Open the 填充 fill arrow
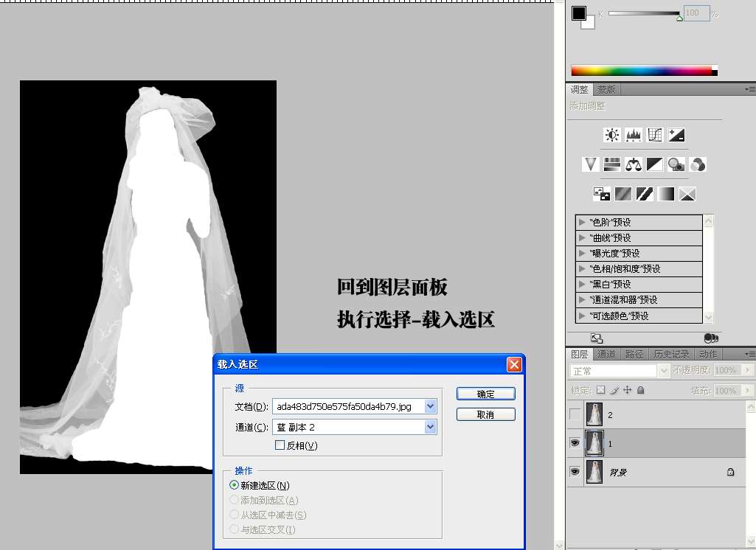The width and height of the screenshot is (756, 550). coord(748,390)
